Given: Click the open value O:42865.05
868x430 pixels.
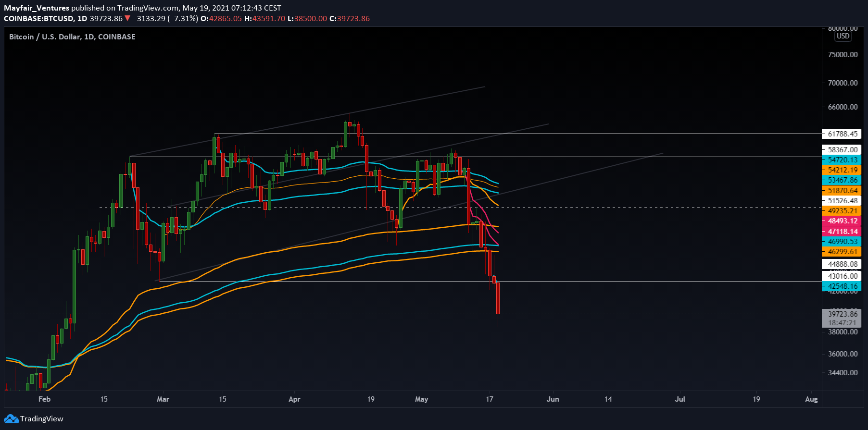Looking at the screenshot, I should pos(221,19).
